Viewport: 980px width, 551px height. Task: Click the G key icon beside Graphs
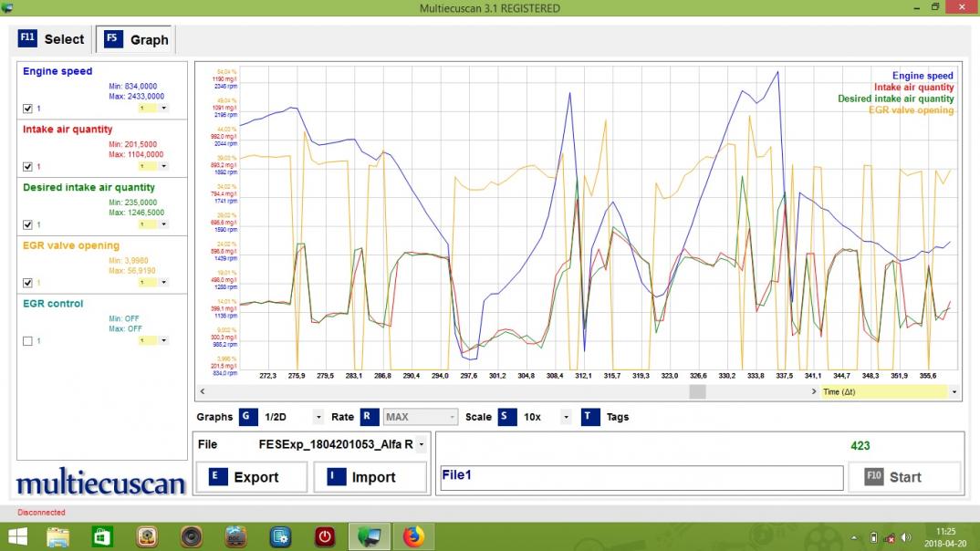click(x=248, y=417)
